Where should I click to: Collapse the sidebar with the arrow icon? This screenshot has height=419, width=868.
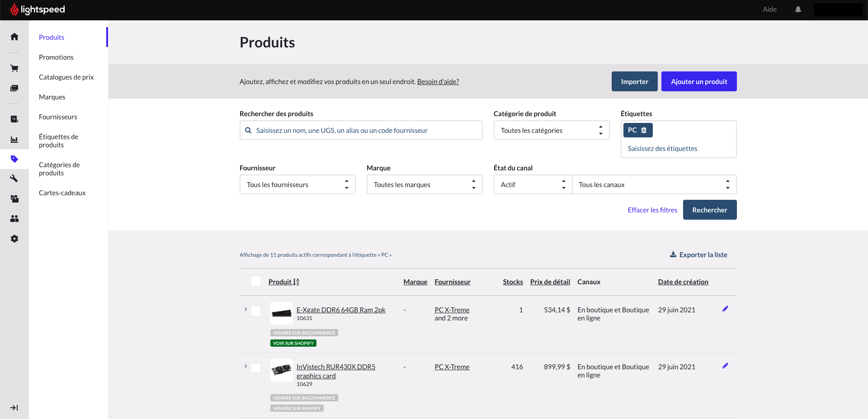click(14, 408)
